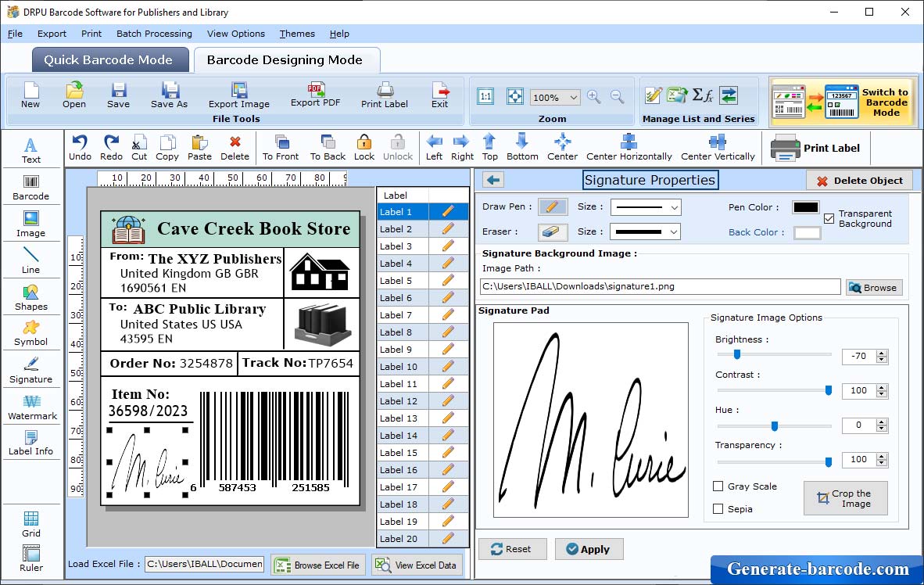This screenshot has height=585, width=924.
Task: Open Label Info tool
Action: 30,443
